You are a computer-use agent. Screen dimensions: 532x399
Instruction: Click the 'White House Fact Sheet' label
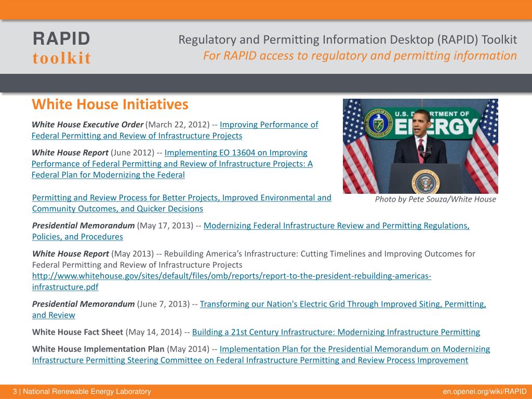coord(77,332)
